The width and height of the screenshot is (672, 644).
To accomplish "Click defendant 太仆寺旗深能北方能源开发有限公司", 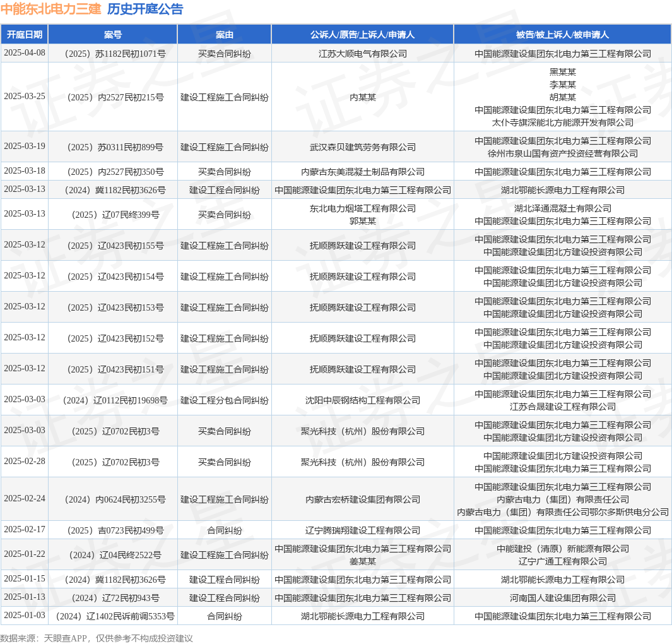I will (x=562, y=122).
